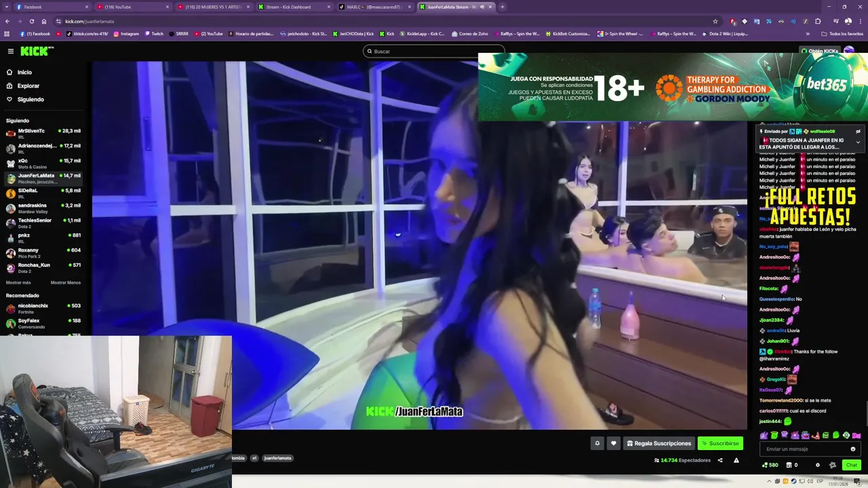
Task: Select JuanFerLaMata channel in the sidebar
Action: [43, 178]
